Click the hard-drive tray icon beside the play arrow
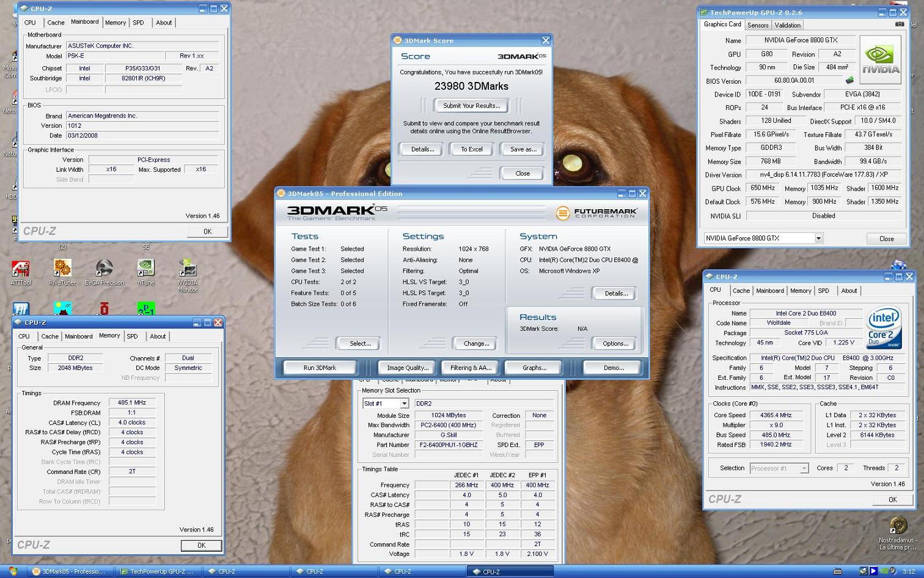Viewport: 924px width, 578px height. pyautogui.click(x=863, y=571)
